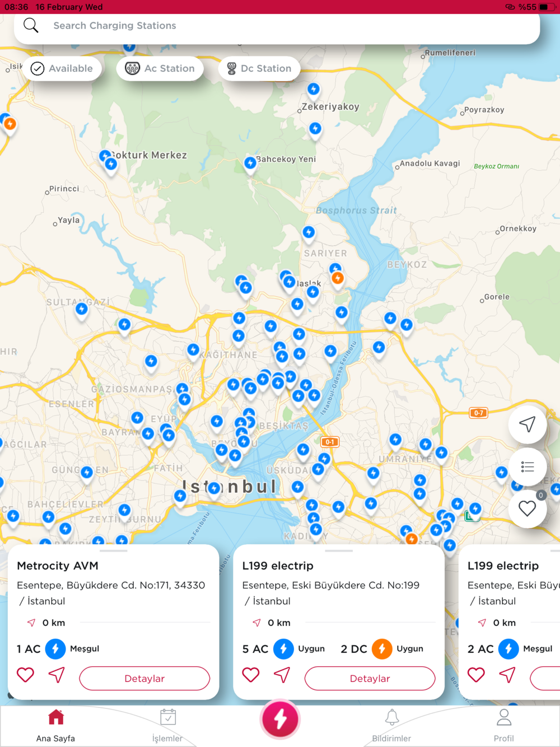Select 5 AC blue charger icon on L199 card
This screenshot has height=747, width=560.
(283, 648)
